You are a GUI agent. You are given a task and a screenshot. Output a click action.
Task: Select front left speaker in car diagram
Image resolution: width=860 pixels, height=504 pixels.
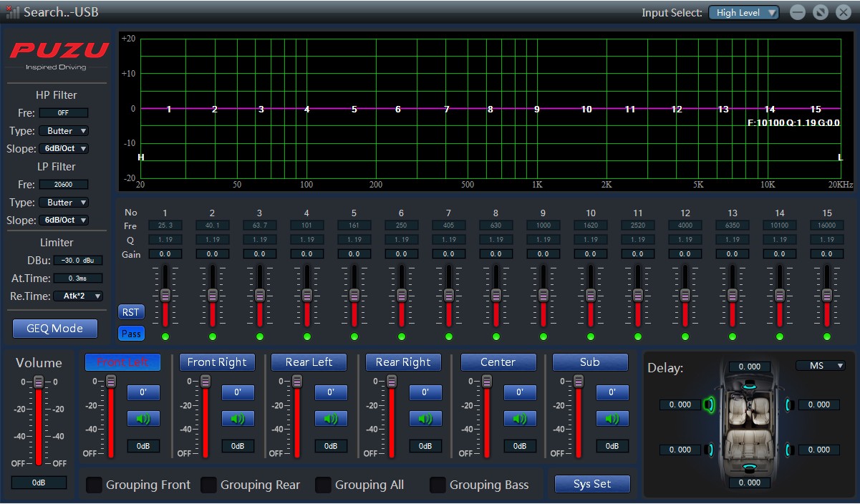tap(710, 405)
